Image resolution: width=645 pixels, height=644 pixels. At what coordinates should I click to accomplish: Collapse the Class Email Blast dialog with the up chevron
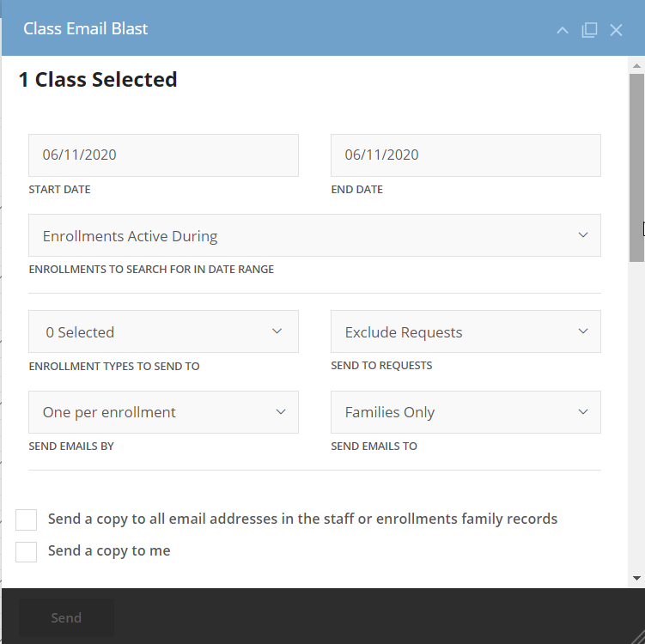(x=563, y=30)
